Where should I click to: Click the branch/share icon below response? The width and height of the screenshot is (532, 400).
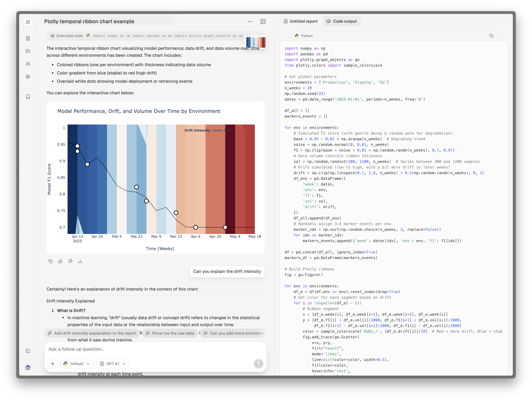coord(80,261)
